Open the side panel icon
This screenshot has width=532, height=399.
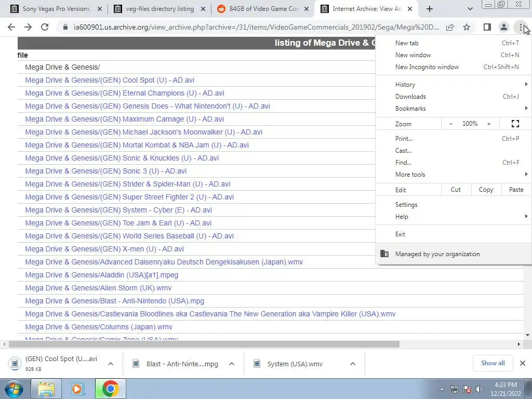click(x=487, y=27)
